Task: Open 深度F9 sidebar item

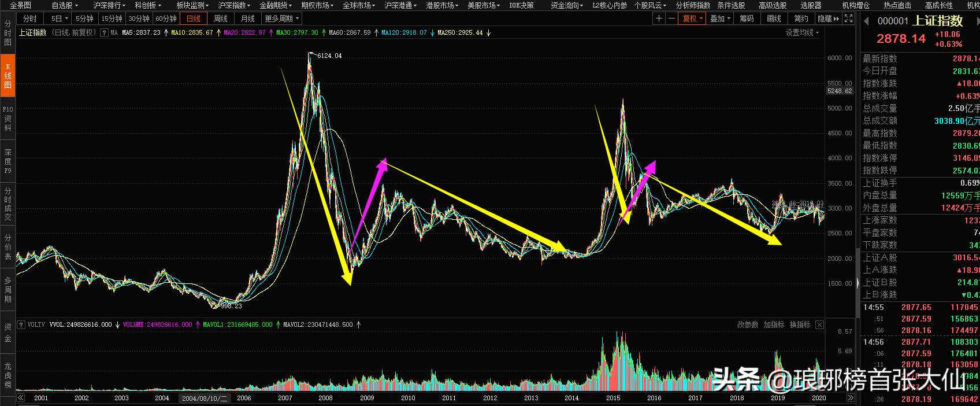Action: [8, 161]
